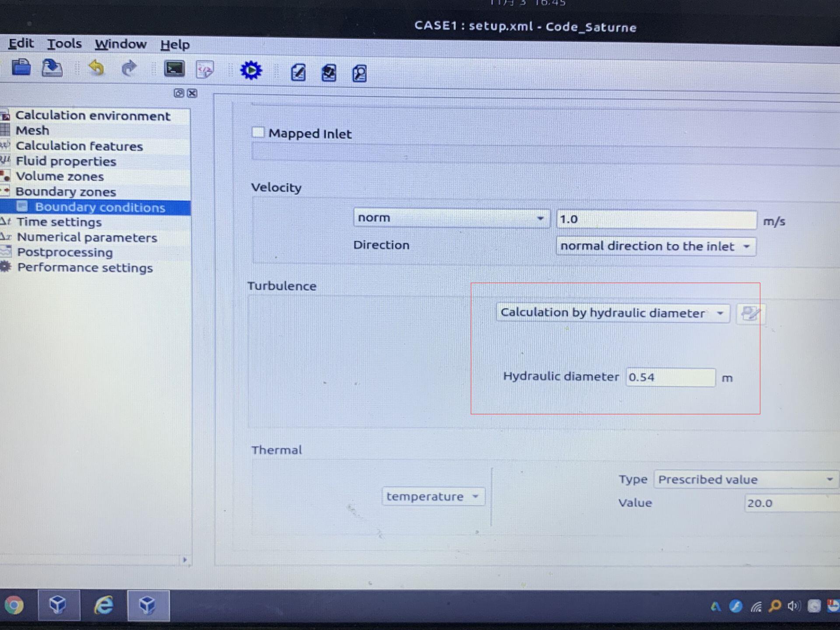
Task: Click the open file folder icon
Action: [21, 67]
